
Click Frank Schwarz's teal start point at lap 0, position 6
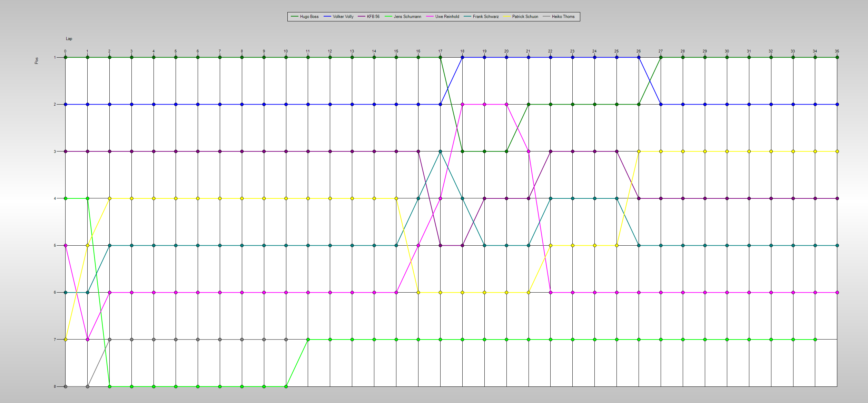[x=66, y=293]
